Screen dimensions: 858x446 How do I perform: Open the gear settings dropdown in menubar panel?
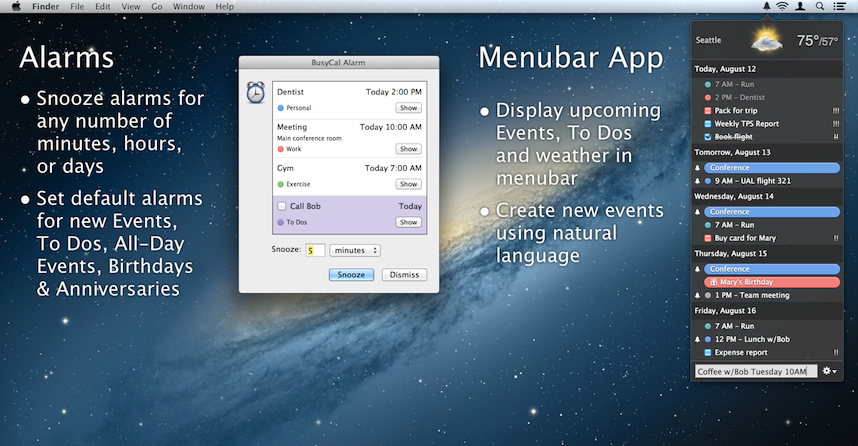coord(830,371)
